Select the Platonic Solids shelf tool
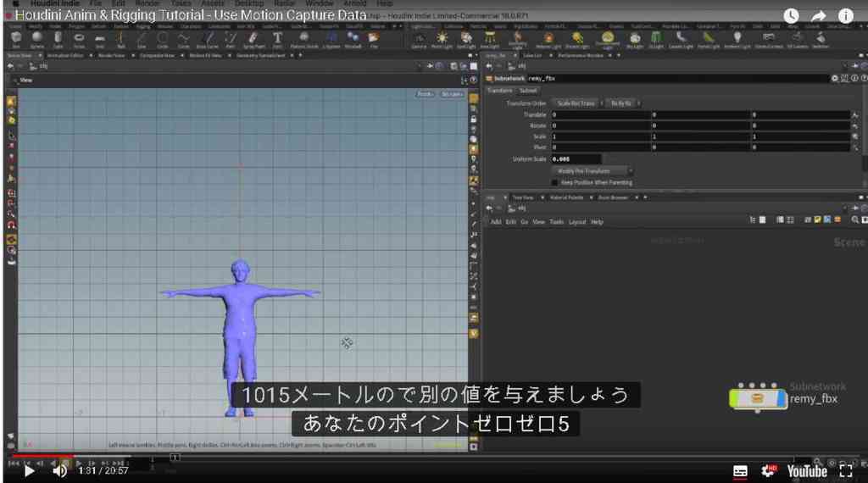This screenshot has width=868, height=483. click(x=304, y=39)
